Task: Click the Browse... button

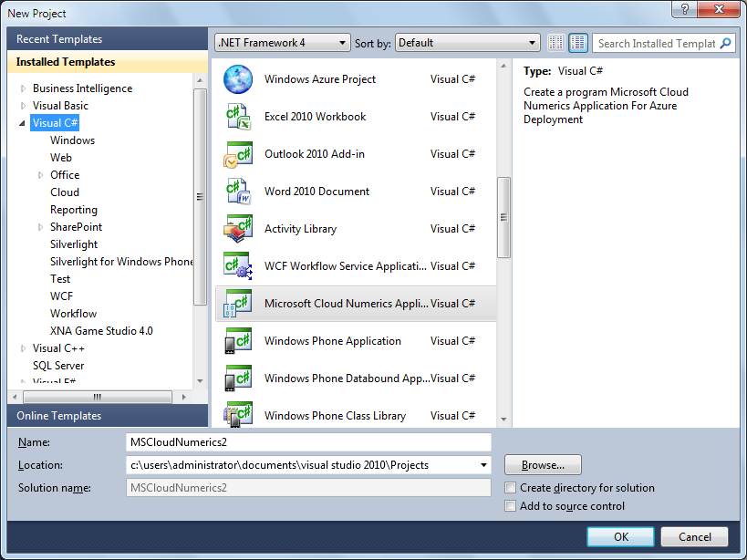Action: point(543,465)
